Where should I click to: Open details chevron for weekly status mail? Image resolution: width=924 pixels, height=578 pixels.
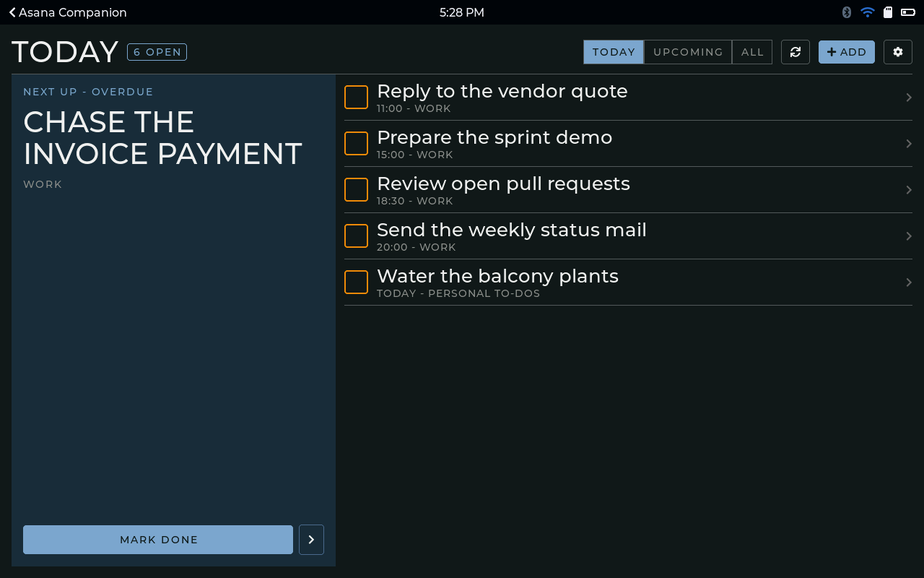click(x=909, y=236)
